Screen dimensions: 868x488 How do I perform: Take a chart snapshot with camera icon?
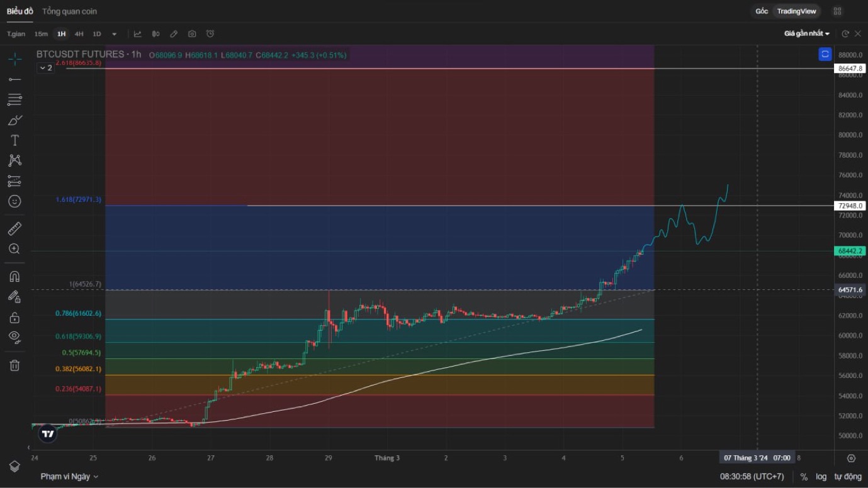coord(192,34)
